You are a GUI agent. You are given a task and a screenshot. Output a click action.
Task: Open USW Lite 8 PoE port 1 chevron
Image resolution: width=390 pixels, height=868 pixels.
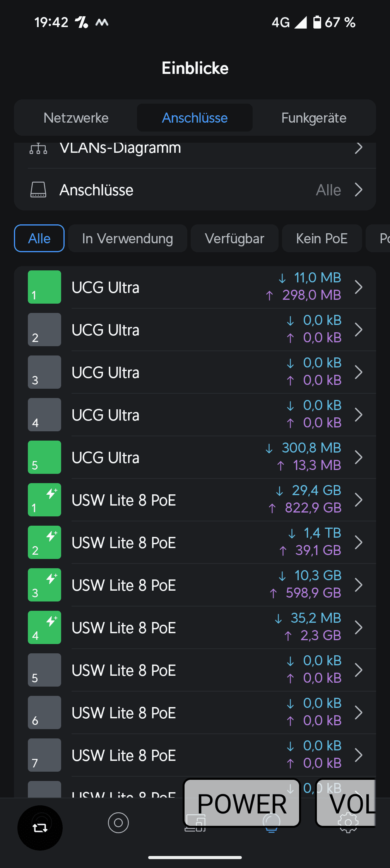click(359, 500)
